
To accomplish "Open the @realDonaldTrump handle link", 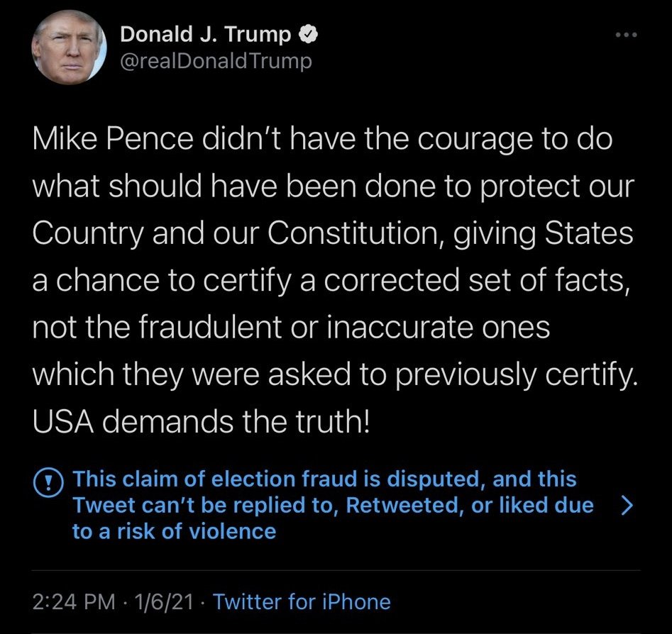I will [x=216, y=62].
